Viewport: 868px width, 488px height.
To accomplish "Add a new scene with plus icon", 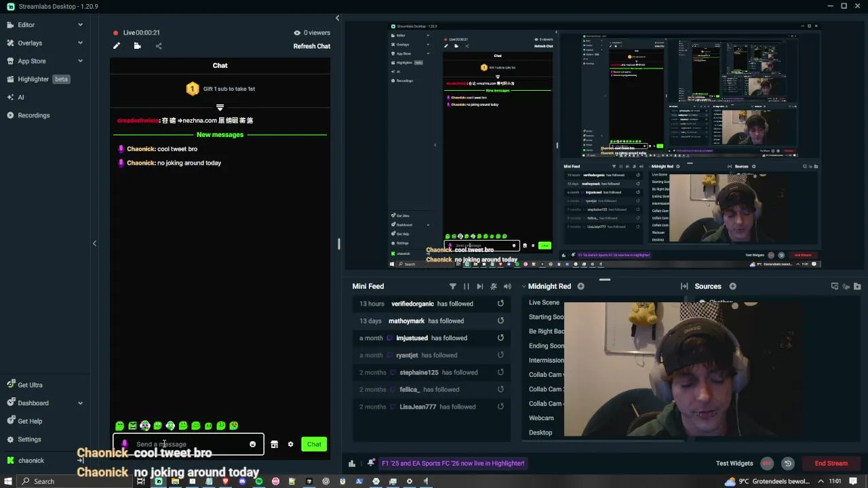I will [580, 286].
